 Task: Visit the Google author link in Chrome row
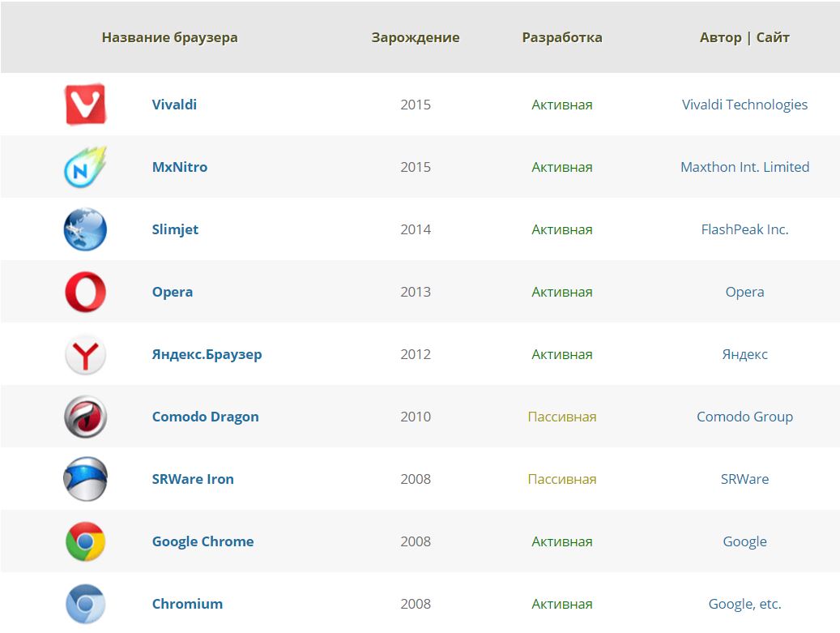tap(744, 542)
